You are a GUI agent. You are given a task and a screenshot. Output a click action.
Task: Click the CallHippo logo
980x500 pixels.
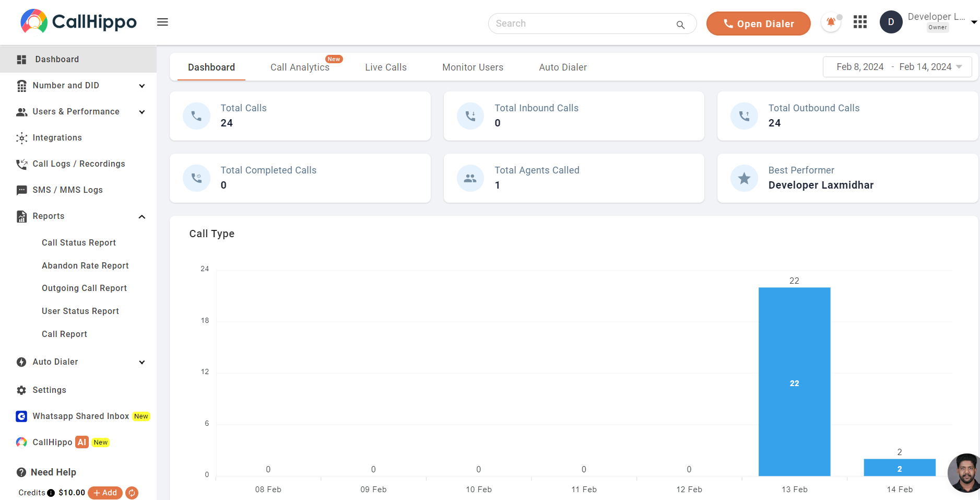(x=78, y=21)
